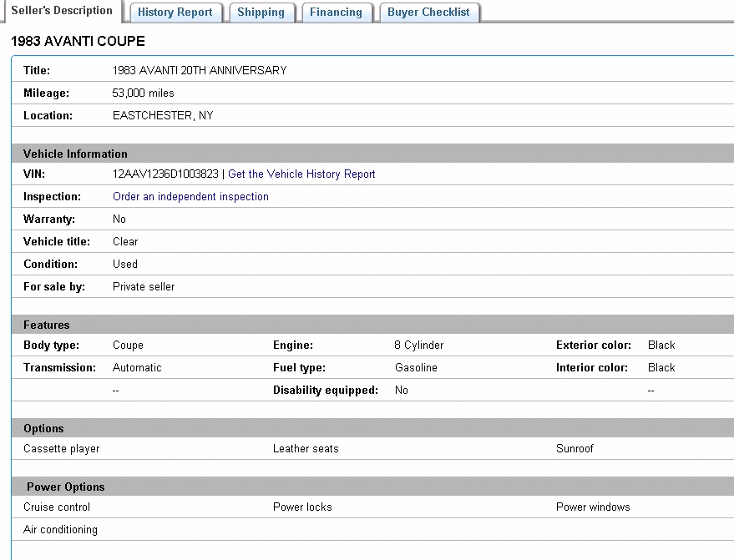Click the 53,000 miles mileage value
This screenshot has width=734, height=560.
[x=144, y=93]
